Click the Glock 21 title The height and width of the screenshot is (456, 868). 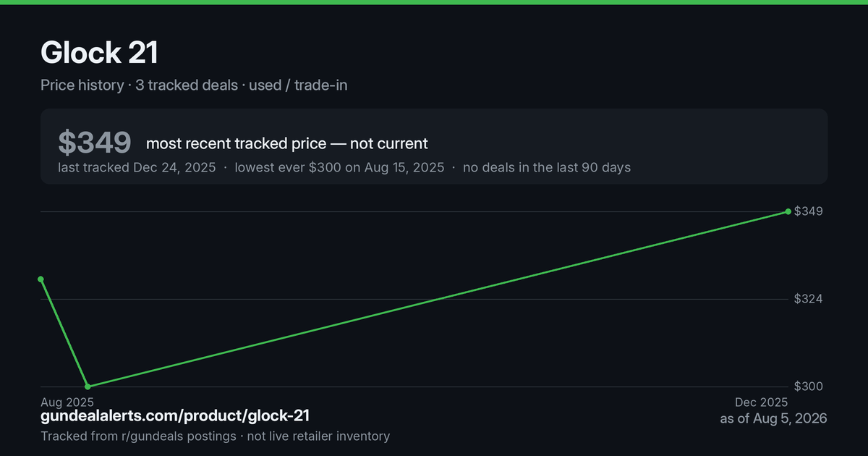pyautogui.click(x=99, y=53)
